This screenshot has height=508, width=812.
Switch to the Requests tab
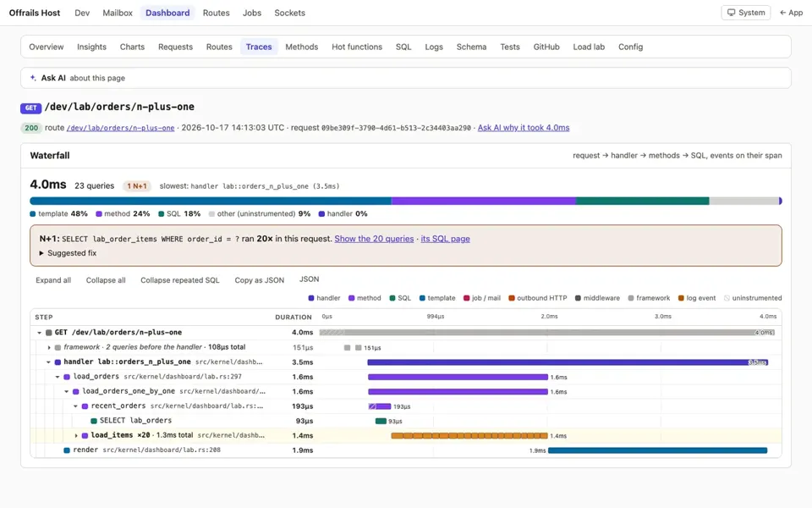point(176,47)
